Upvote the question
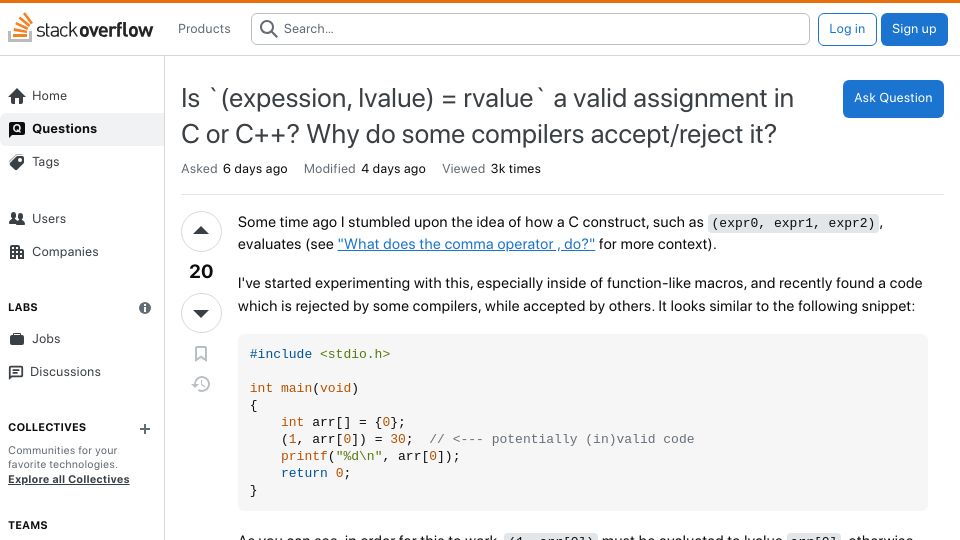 (201, 231)
